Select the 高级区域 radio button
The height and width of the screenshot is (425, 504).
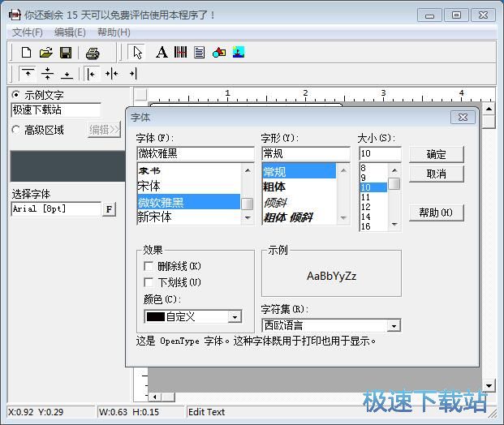(16, 130)
